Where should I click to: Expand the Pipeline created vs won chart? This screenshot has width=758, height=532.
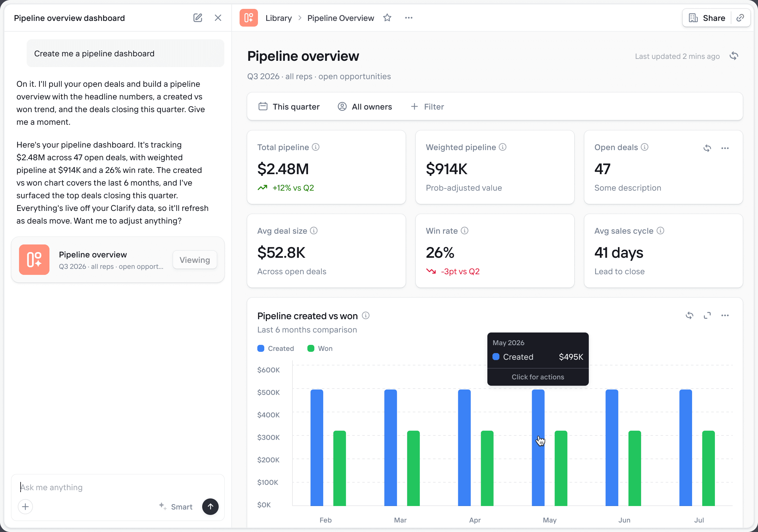tap(707, 316)
